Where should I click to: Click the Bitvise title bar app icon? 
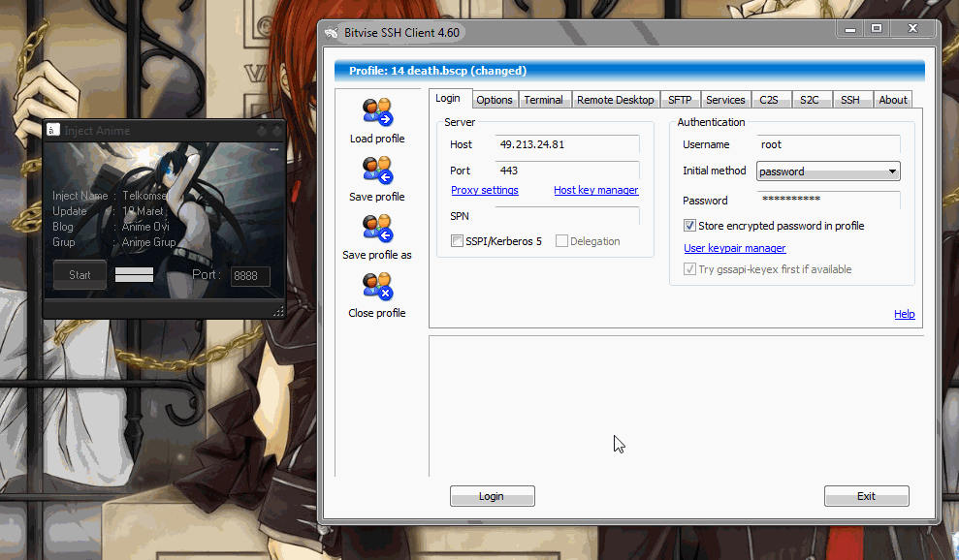point(332,33)
